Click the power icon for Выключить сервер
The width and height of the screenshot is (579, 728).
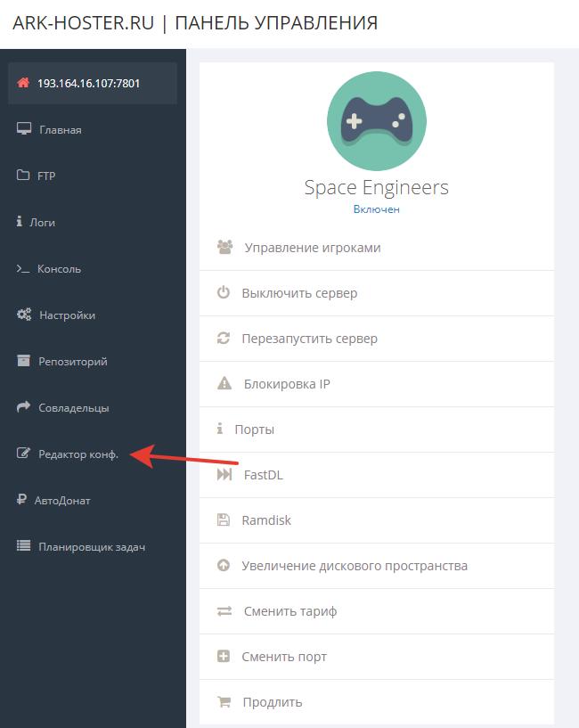tap(224, 292)
